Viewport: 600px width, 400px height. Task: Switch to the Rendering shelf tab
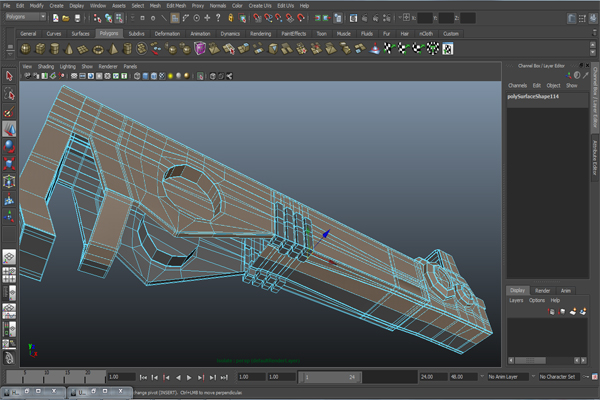[261, 34]
